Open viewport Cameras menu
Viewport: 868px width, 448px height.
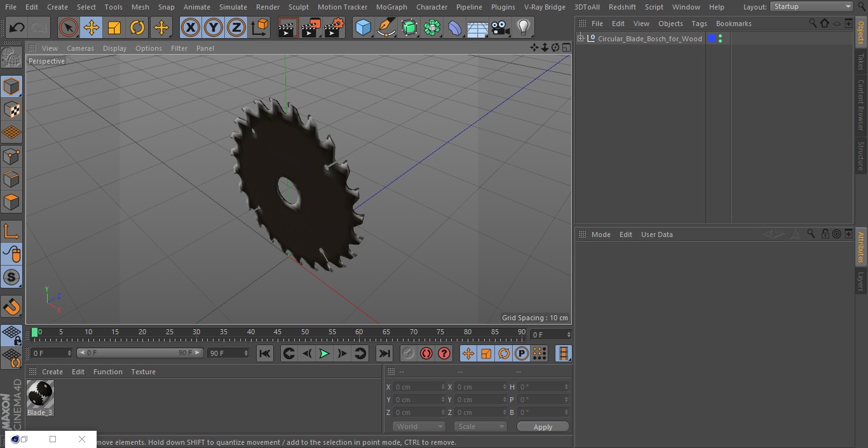point(80,48)
